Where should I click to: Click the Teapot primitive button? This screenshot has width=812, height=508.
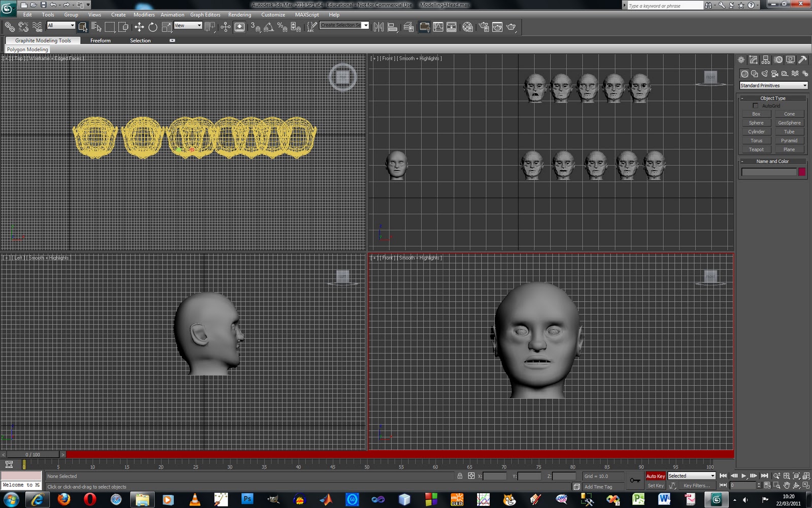point(756,149)
